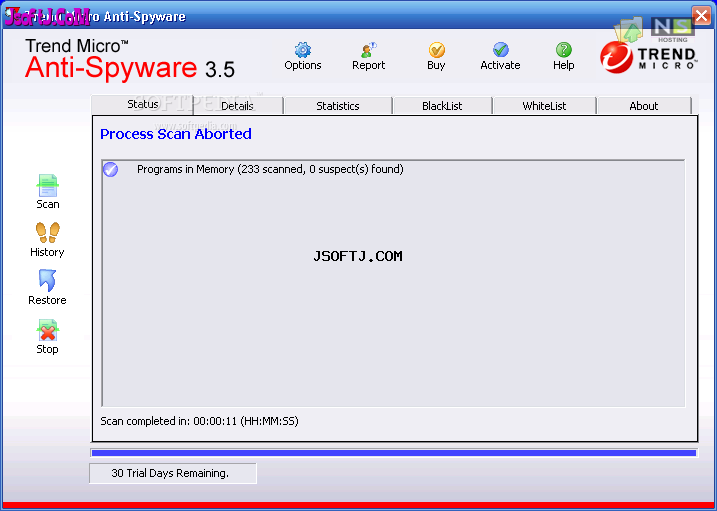Start a scan with the Scan icon
The height and width of the screenshot is (511, 717).
pos(48,185)
